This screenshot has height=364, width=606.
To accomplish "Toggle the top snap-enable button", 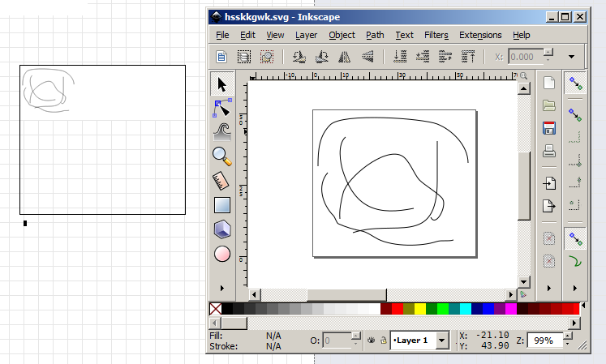I will coord(575,84).
